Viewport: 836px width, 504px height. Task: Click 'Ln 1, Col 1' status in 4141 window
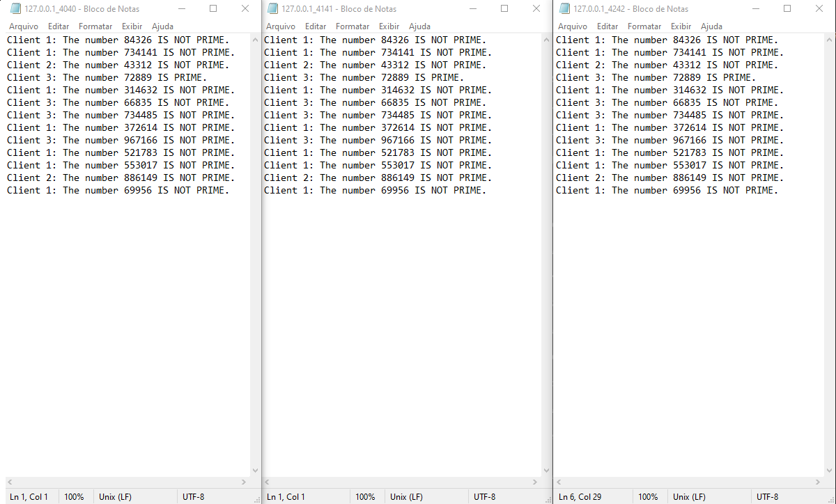point(286,497)
